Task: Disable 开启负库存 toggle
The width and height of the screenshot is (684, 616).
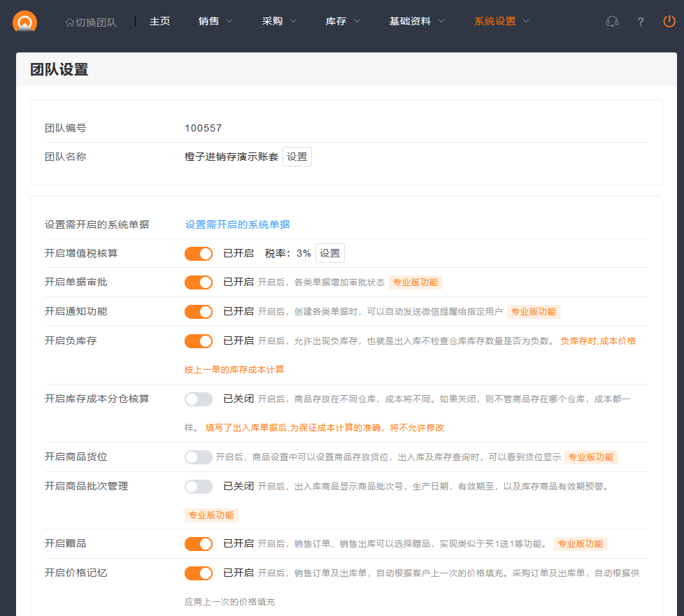Action: click(199, 341)
